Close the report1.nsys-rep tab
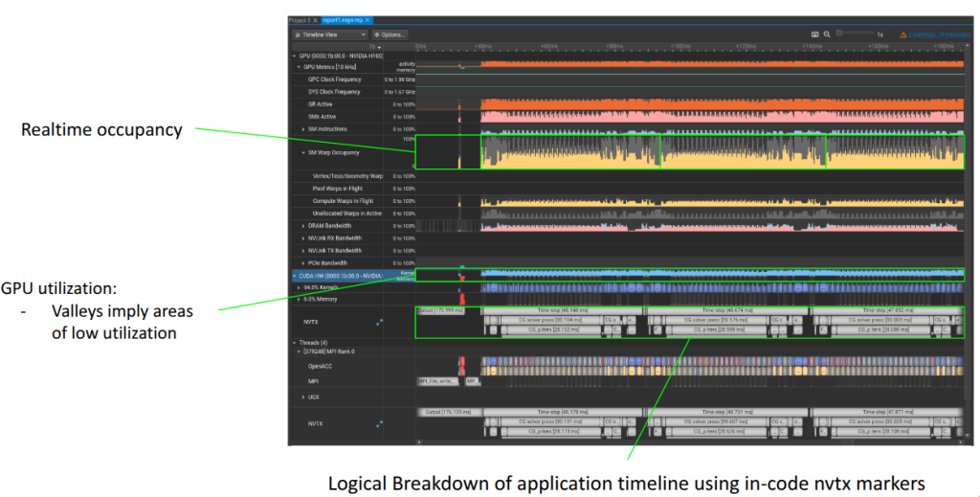Viewport: 980px width, 497px height. [367, 20]
